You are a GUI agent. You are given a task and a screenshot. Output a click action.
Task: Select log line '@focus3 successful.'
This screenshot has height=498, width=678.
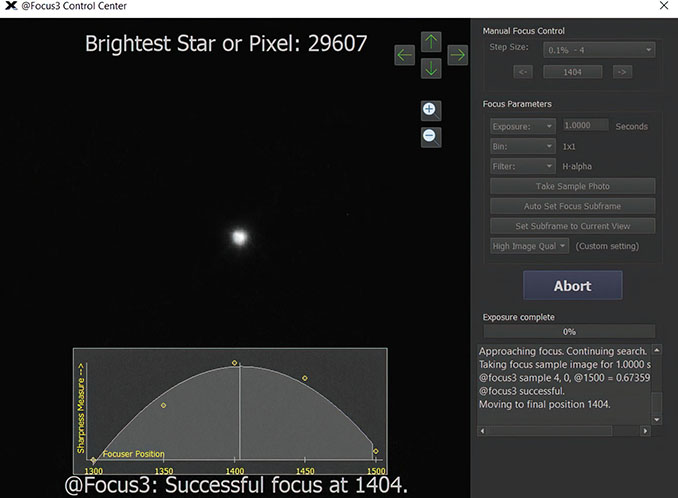point(522,391)
